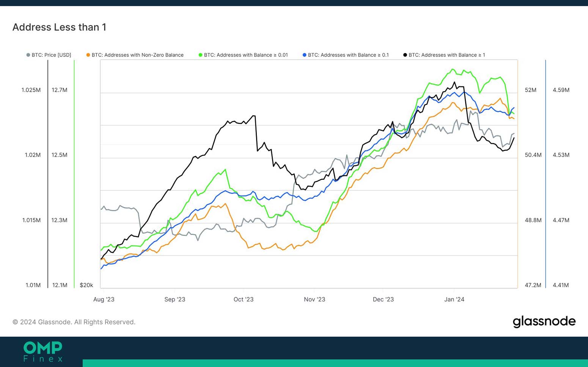Click the 12.1M axis value
Screen dimensions: 588x367
pos(60,285)
